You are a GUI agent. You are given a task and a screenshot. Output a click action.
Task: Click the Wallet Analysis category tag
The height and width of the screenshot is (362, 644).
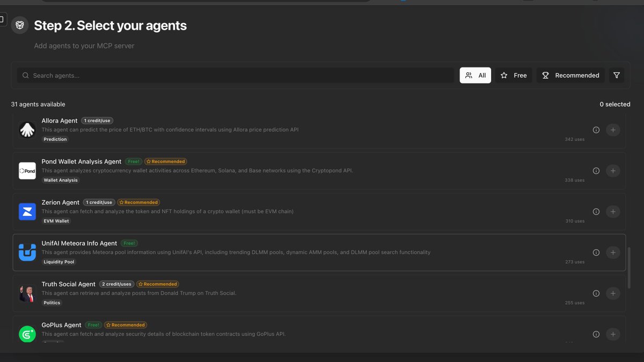click(x=61, y=180)
